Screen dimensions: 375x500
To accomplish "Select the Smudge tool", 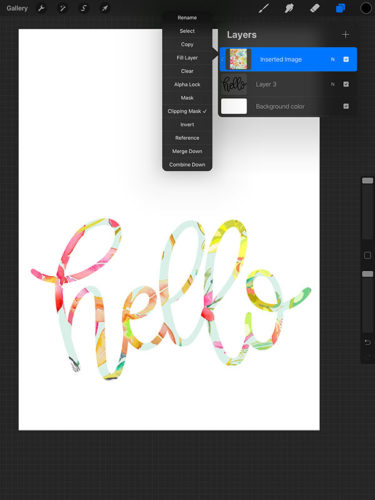I will click(289, 8).
